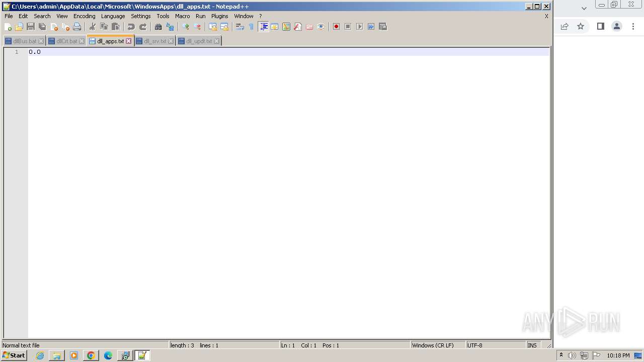Click Windows (CR LF) in status bar
The width and height of the screenshot is (644, 362).
(438, 345)
